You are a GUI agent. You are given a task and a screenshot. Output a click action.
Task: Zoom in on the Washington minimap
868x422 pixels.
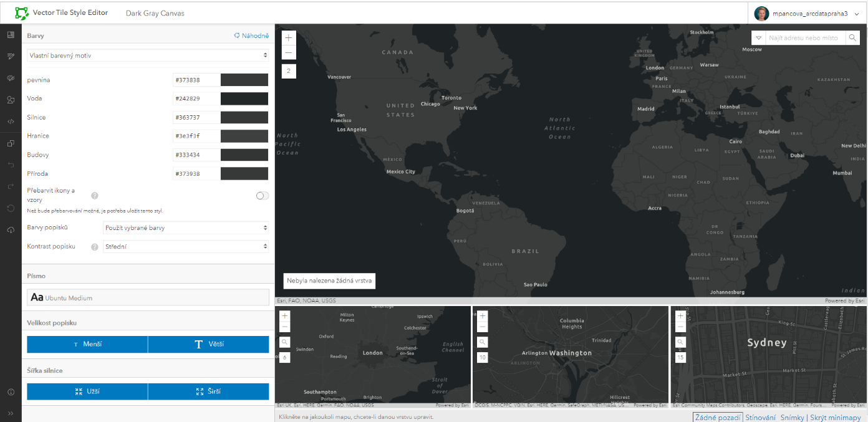pos(482,316)
